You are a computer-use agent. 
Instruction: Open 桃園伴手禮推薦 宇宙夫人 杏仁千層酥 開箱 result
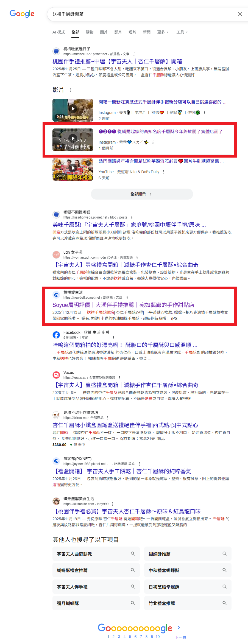point(117,61)
